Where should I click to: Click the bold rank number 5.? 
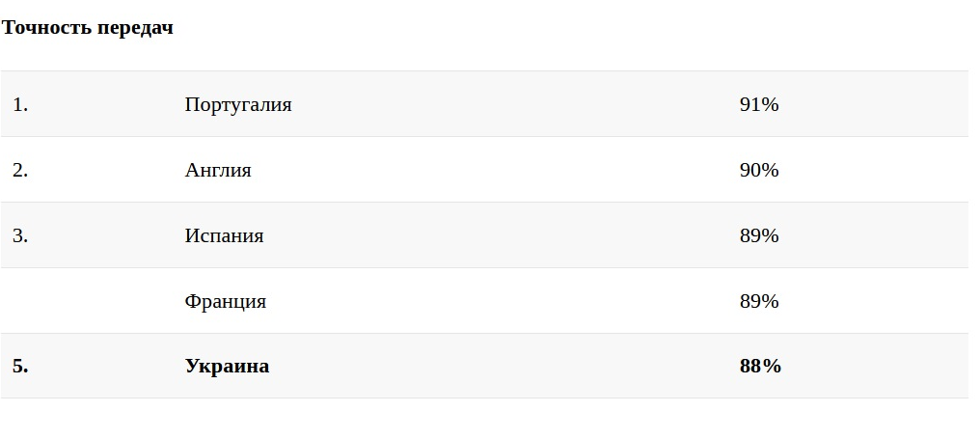(x=20, y=367)
